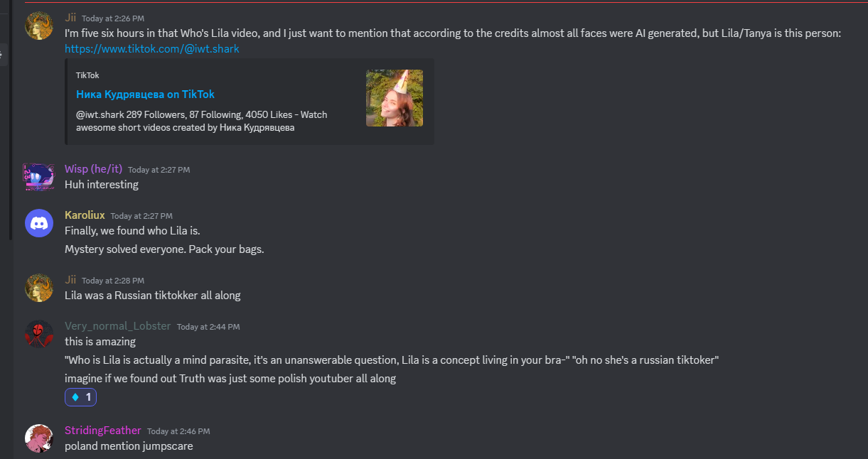The image size is (868, 459).
Task: Click the Jii username on the 2:28 PM message
Action: click(70, 280)
